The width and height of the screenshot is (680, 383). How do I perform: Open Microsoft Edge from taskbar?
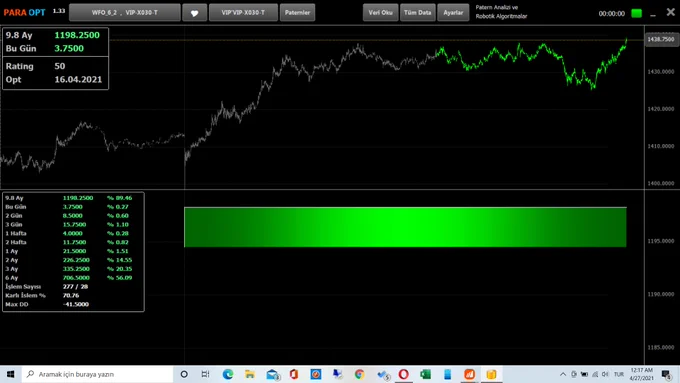pos(228,374)
